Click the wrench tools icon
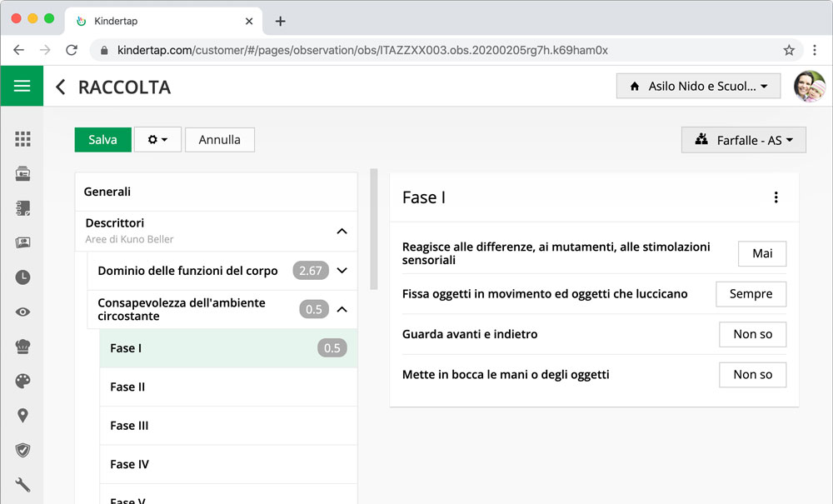Viewport: 833px width, 504px height. (x=22, y=485)
